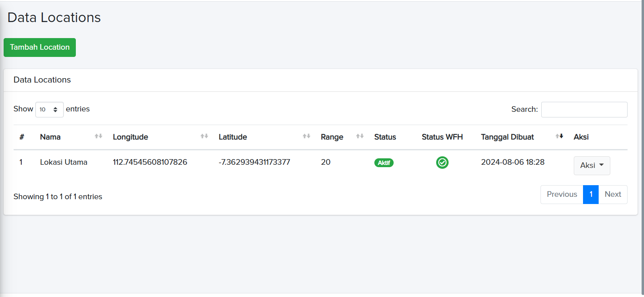644x297 pixels.
Task: Sort table by Nama sort arrows
Action: [98, 136]
